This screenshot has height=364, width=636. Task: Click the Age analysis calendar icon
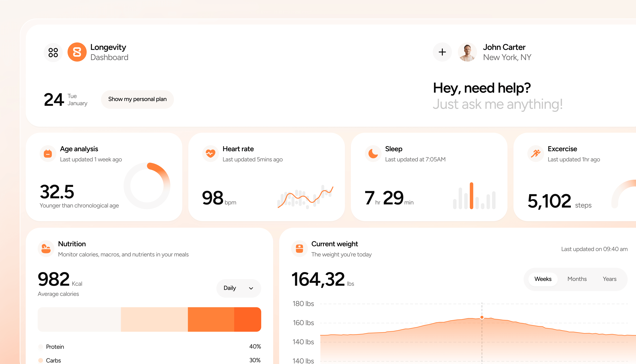48,153
